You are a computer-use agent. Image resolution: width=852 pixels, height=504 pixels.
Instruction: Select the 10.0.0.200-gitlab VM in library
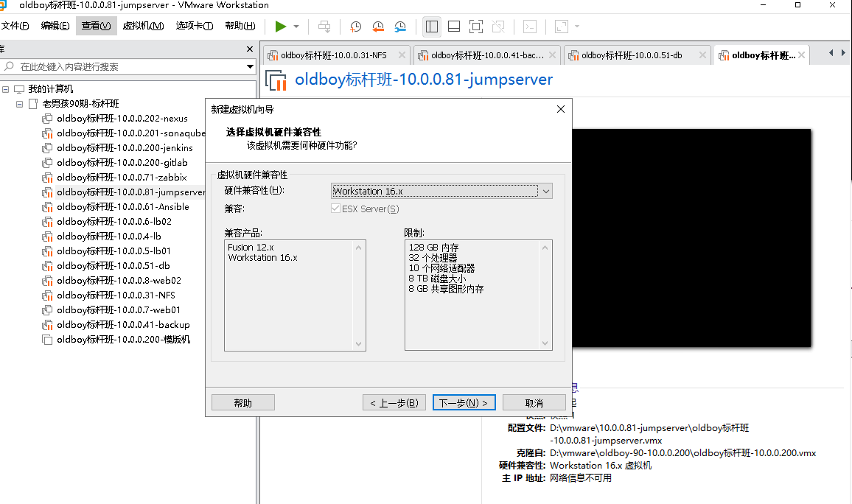pyautogui.click(x=122, y=162)
